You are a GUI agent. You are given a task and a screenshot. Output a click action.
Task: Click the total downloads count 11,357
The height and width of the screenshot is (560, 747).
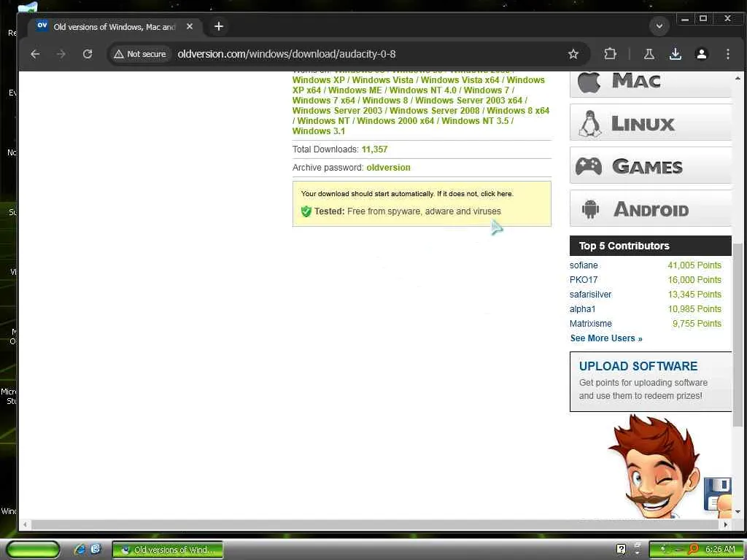click(374, 149)
